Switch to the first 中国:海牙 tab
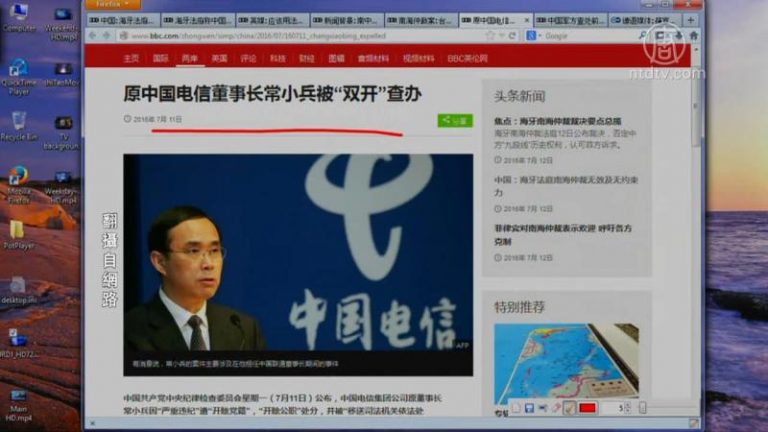Screen dimensions: 768x432 (x=123, y=21)
